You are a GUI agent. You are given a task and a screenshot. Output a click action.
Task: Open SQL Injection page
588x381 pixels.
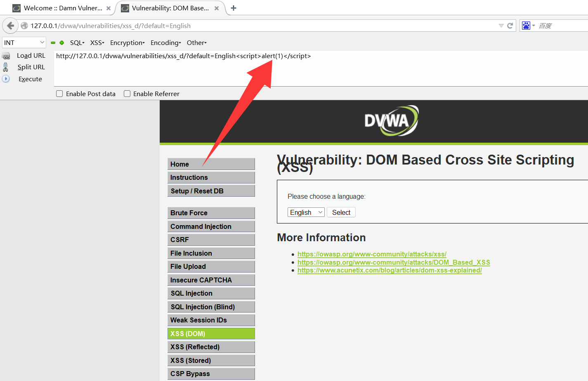(211, 293)
